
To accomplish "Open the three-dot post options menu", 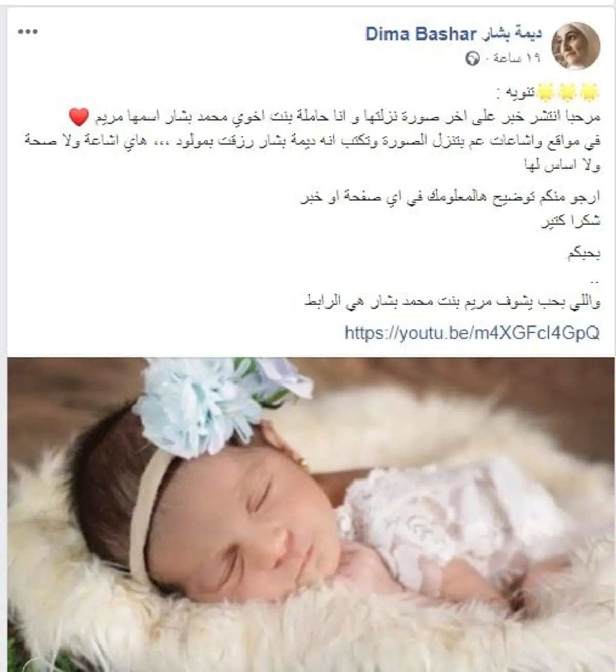I will point(28,32).
